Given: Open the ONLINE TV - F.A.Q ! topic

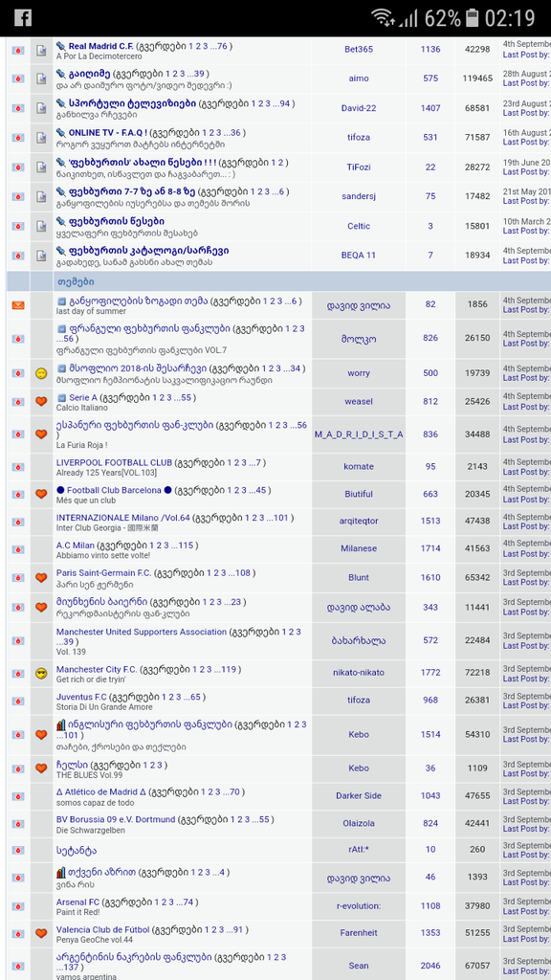Looking at the screenshot, I should 107,132.
